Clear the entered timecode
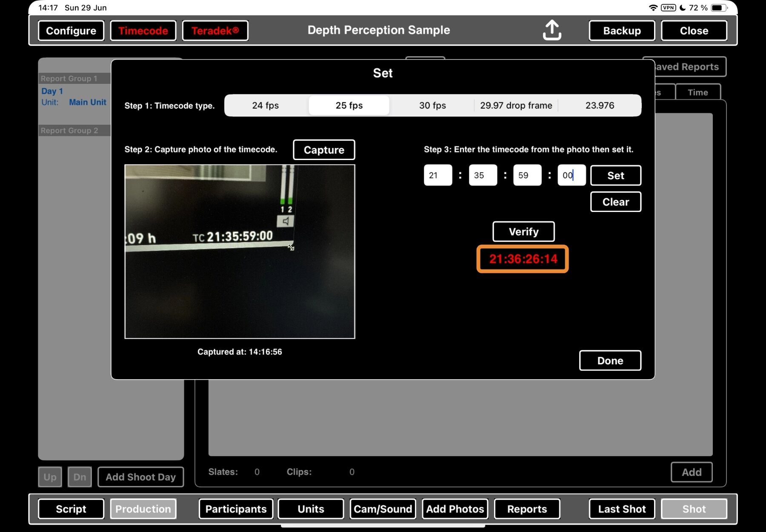The image size is (766, 532). click(x=616, y=202)
